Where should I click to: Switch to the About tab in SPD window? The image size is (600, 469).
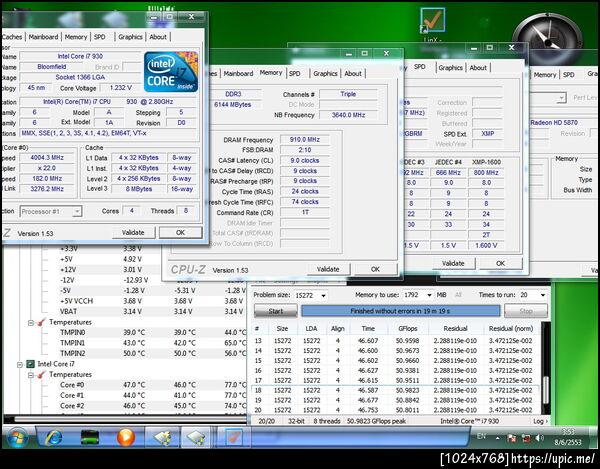click(478, 68)
